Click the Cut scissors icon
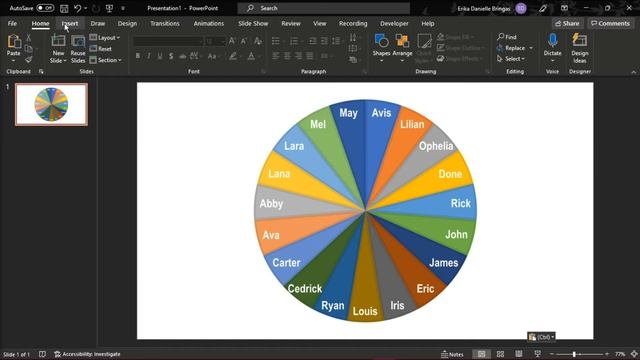 [29, 38]
